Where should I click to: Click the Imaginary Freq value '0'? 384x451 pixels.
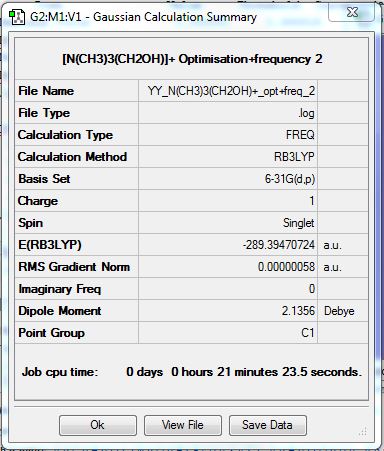312,289
